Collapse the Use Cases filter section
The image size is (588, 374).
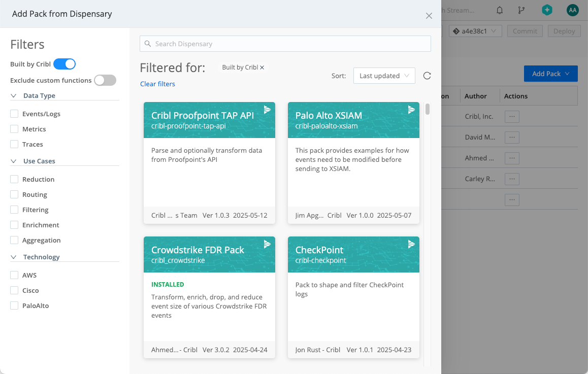click(13, 161)
